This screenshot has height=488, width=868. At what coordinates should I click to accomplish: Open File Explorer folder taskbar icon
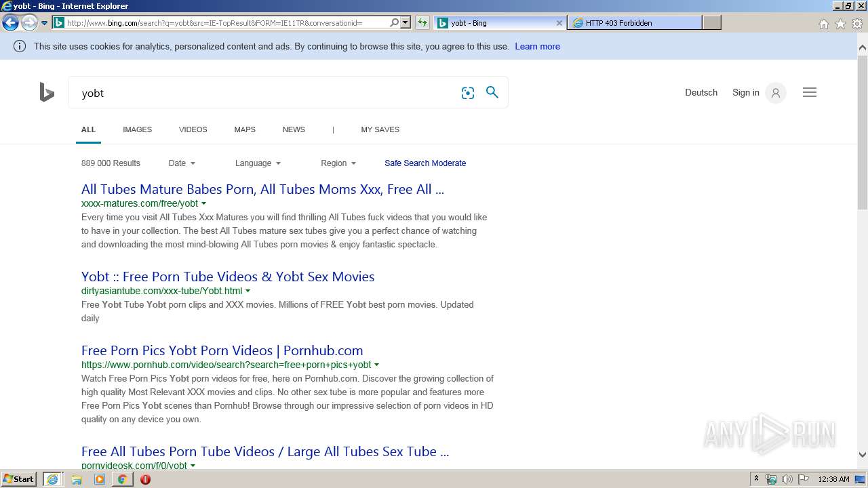tap(77, 479)
